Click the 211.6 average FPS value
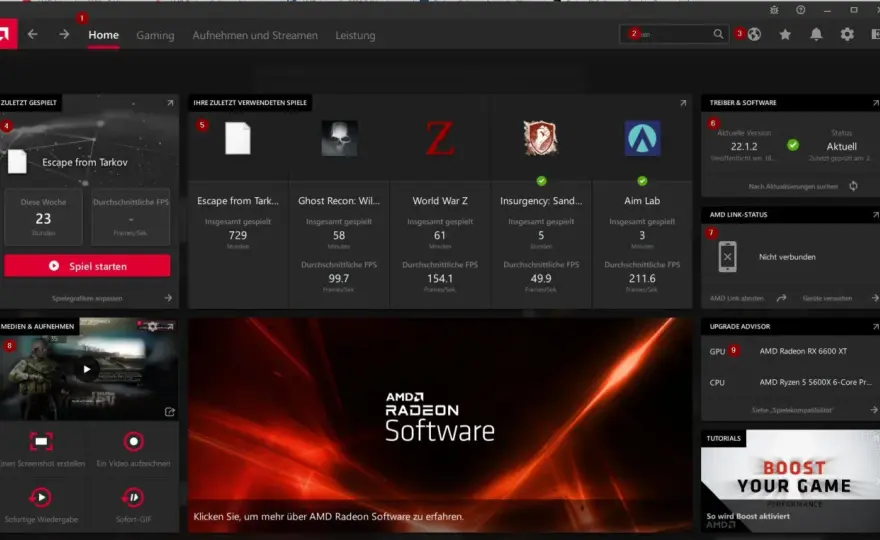The image size is (880, 540). click(x=642, y=278)
